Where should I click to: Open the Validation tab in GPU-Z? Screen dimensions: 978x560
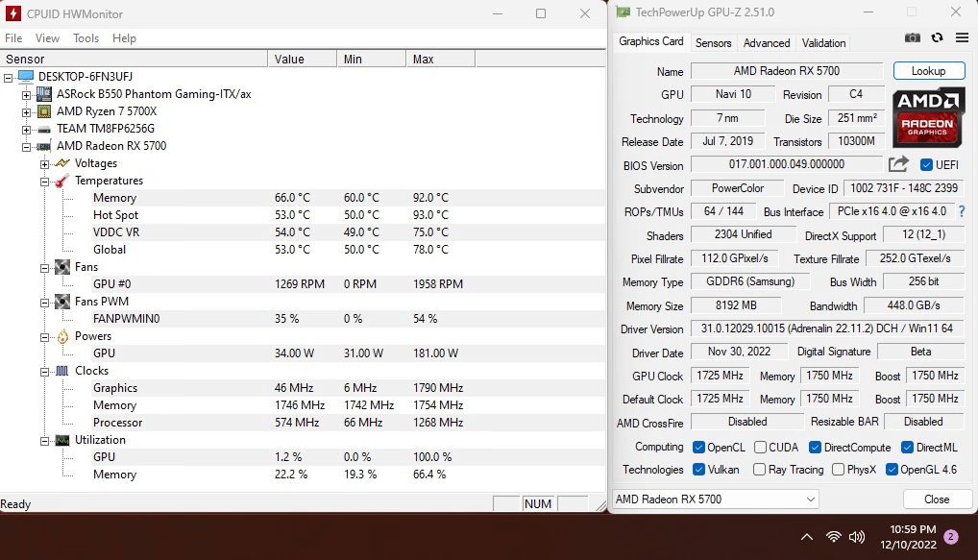(x=823, y=43)
